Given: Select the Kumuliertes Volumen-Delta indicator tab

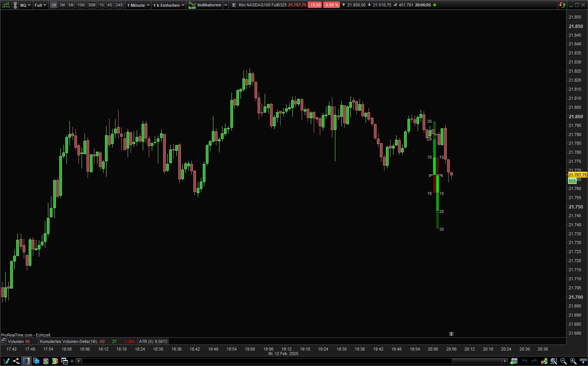Looking at the screenshot, I should tap(68, 341).
